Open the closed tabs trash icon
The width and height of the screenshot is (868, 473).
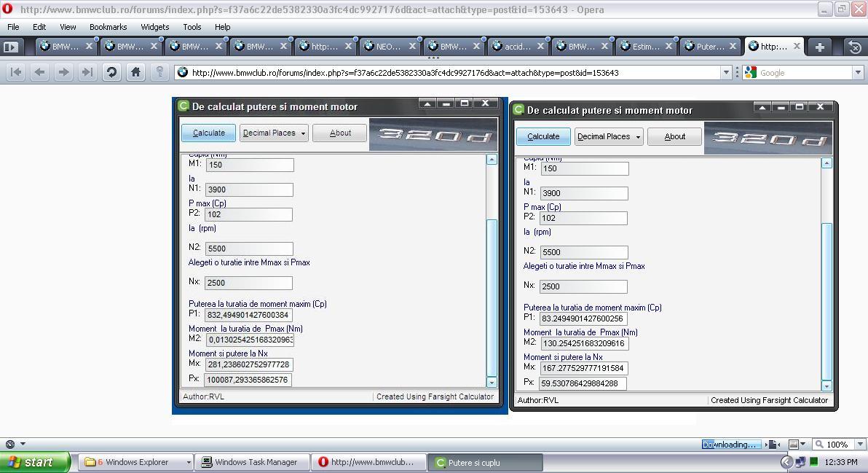point(855,47)
